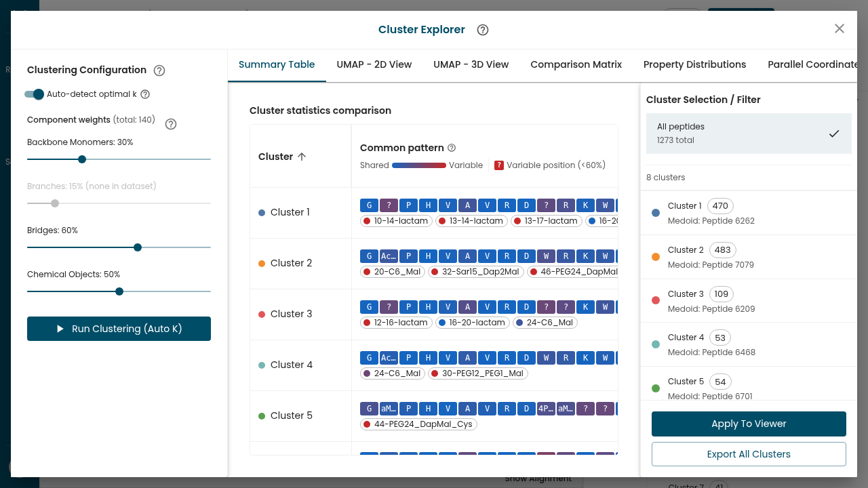
Task: Open Cluster Explorer help icon
Action: (483, 30)
